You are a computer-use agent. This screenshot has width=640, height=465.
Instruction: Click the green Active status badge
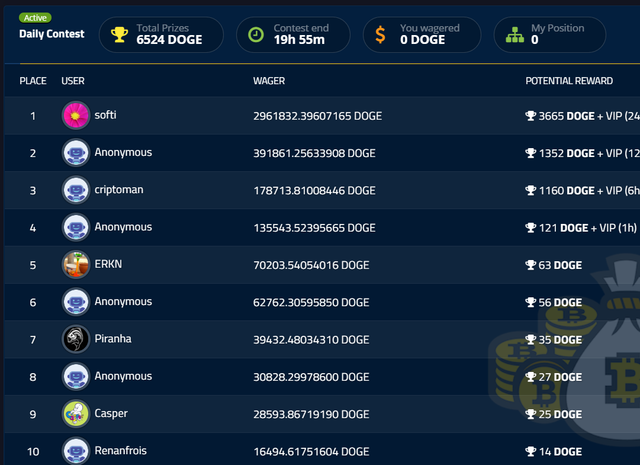click(x=35, y=18)
